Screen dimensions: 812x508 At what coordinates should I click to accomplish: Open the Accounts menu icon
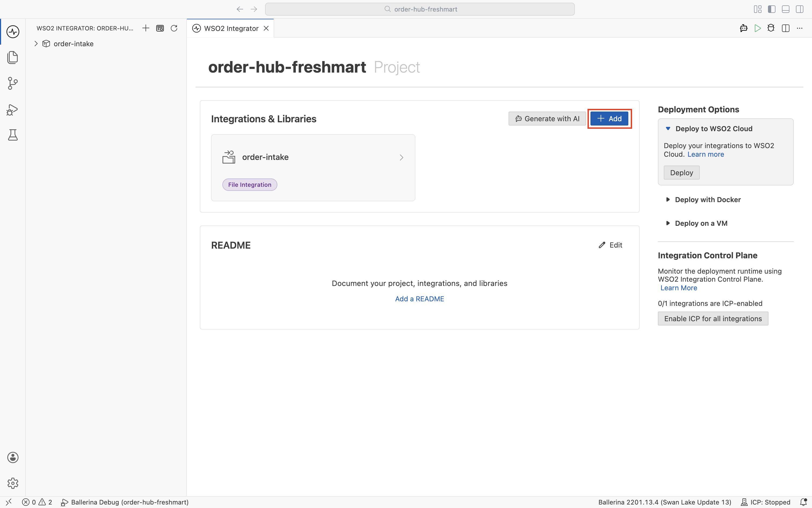pyautogui.click(x=13, y=457)
